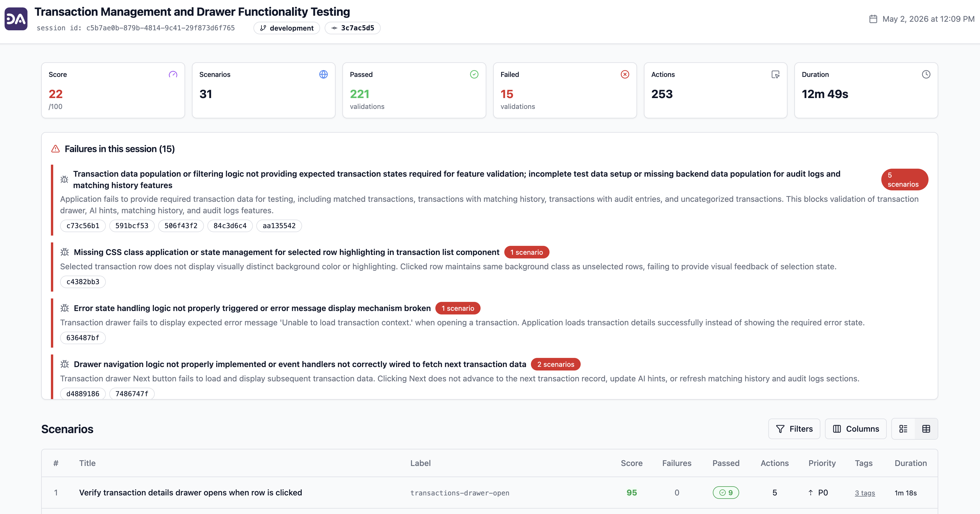Open the '3 tags' link in row 1
This screenshot has width=980, height=514.
865,493
